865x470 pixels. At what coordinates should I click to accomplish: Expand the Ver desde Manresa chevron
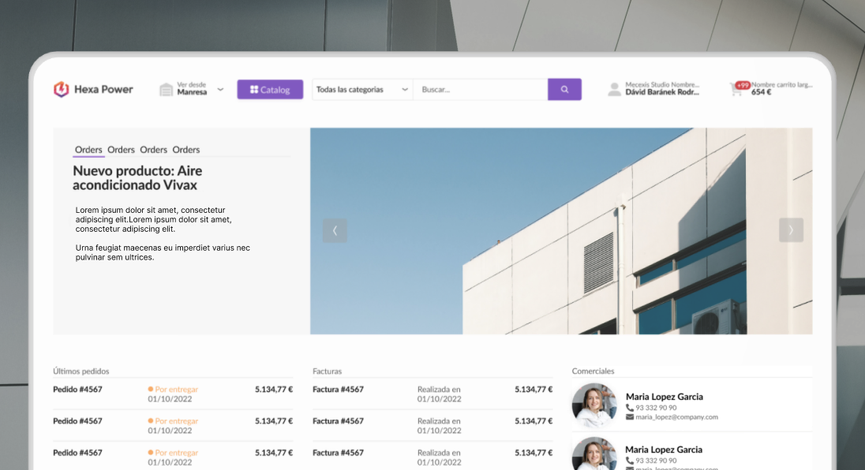tap(220, 89)
